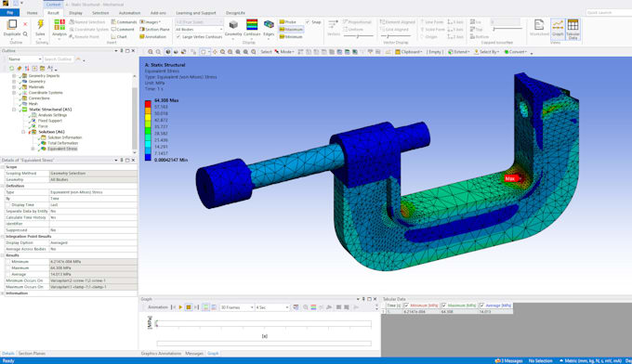Switch to the Display ribbon tab
The image size is (632, 364).
tap(75, 13)
